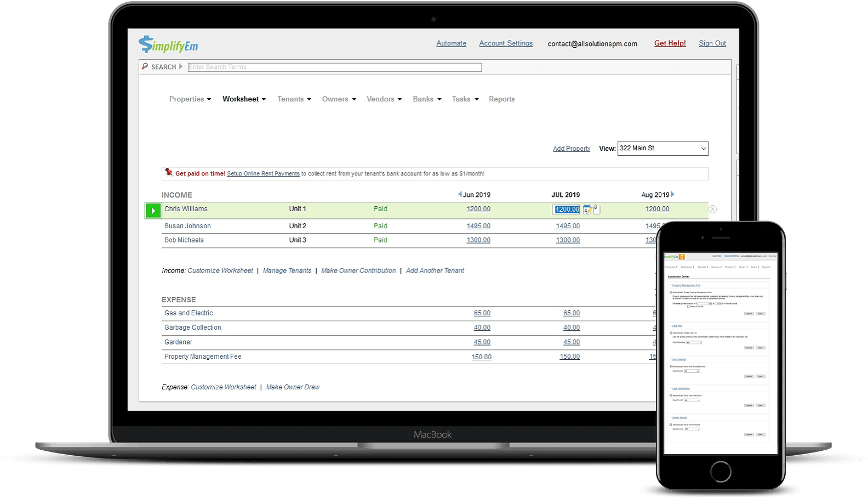The width and height of the screenshot is (868, 498).
Task: Click the Add Property link
Action: pyautogui.click(x=571, y=149)
